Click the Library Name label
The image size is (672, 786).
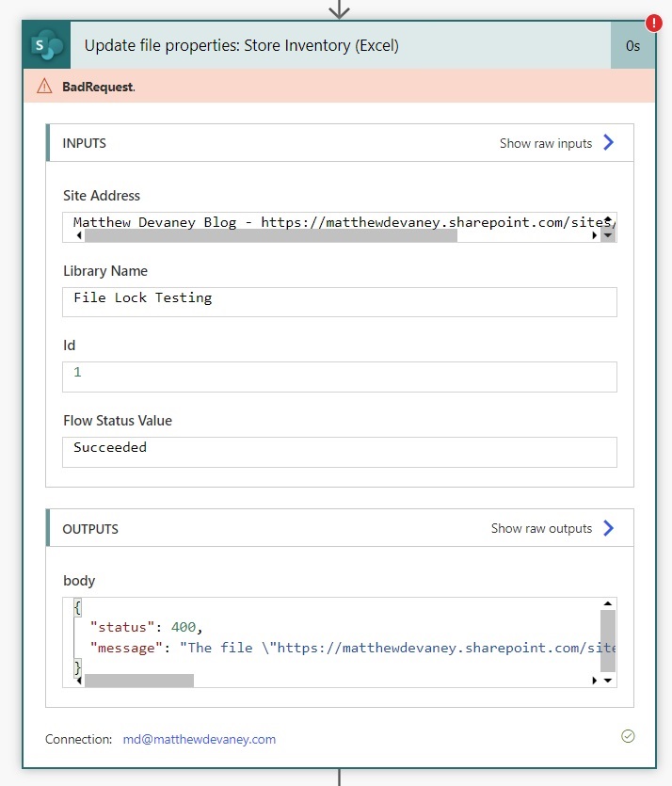[105, 271]
